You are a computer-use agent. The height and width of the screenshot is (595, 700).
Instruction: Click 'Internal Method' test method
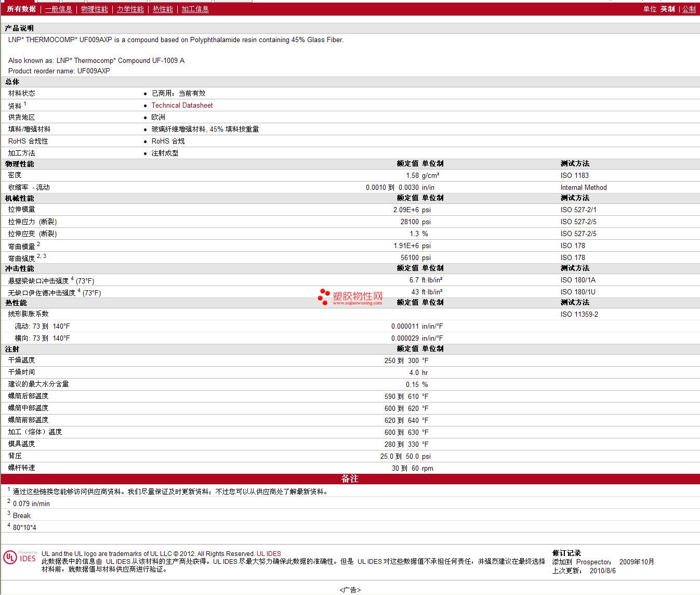(584, 187)
